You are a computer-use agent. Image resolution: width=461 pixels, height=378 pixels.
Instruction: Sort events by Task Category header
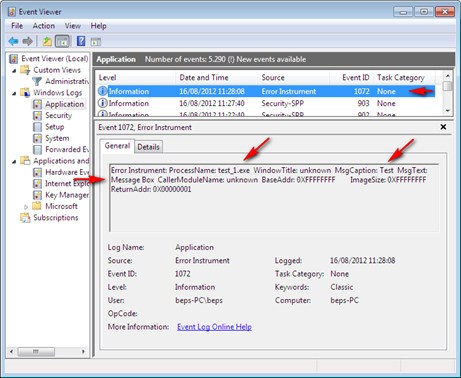tap(404, 78)
